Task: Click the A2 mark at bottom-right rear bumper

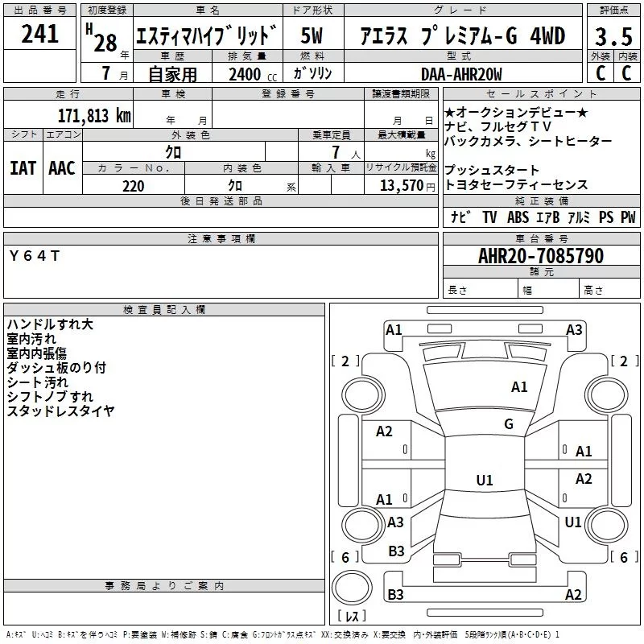Action: 573,595
